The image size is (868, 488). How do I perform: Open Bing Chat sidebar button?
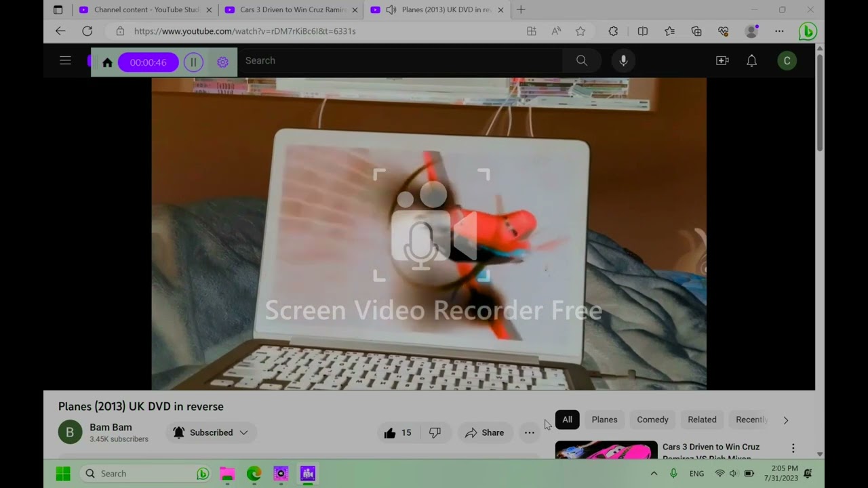tap(808, 31)
